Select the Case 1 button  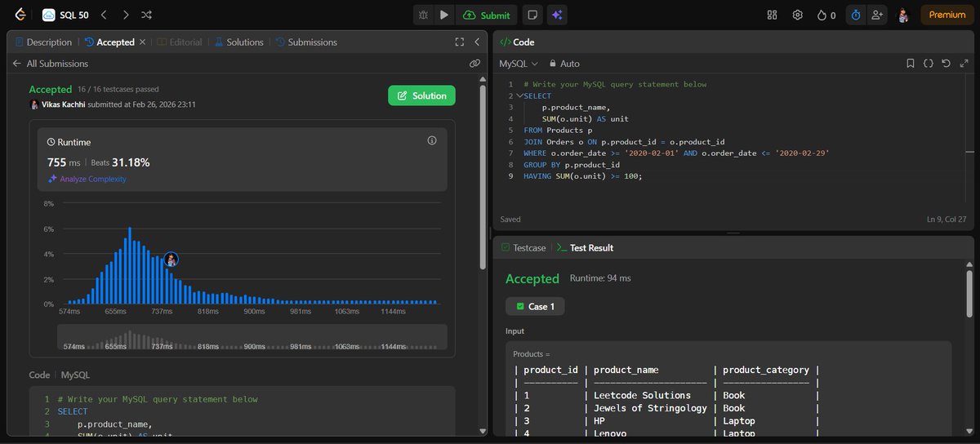pyautogui.click(x=535, y=306)
